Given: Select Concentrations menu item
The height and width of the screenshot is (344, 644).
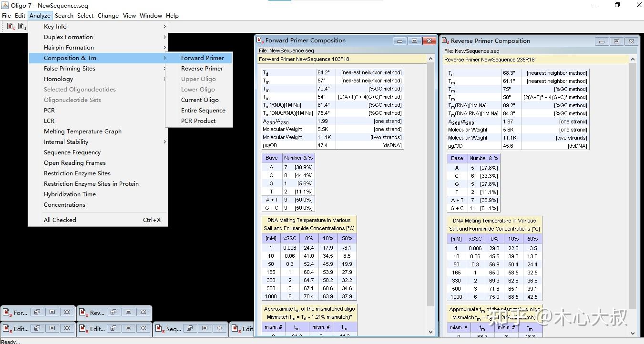Looking at the screenshot, I should [x=98, y=205].
